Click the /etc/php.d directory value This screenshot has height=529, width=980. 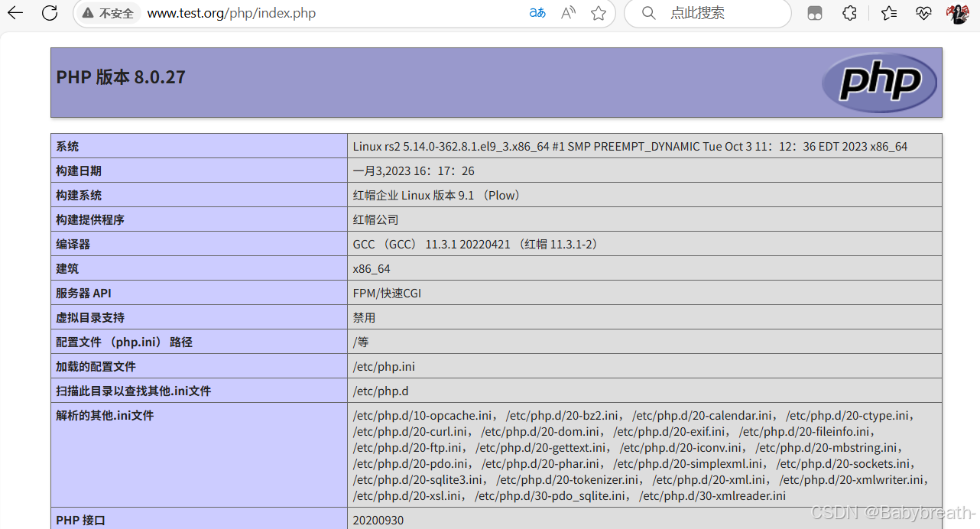click(381, 391)
